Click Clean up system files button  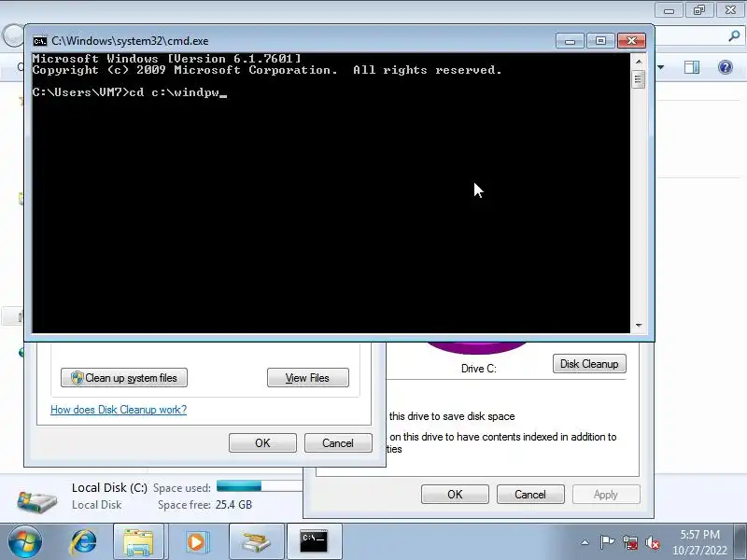(x=124, y=378)
